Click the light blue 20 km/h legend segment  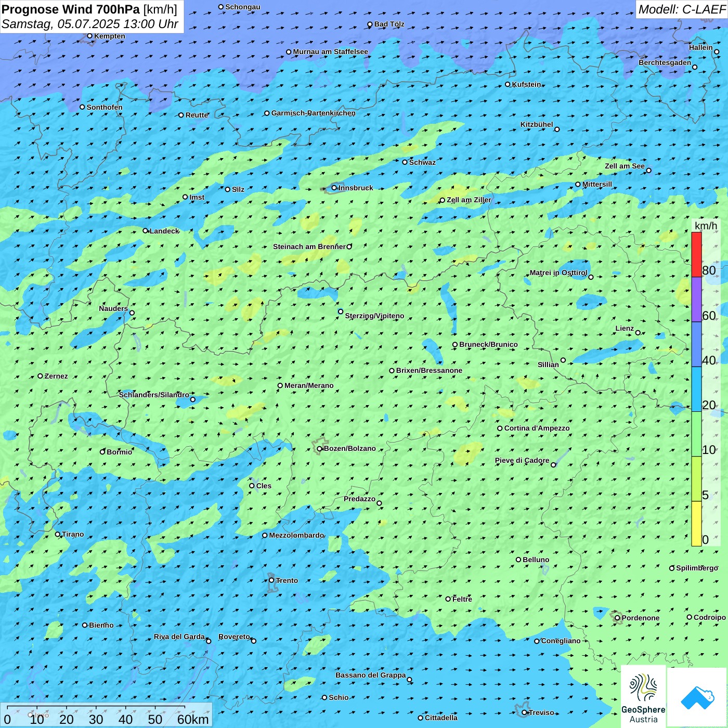696,389
